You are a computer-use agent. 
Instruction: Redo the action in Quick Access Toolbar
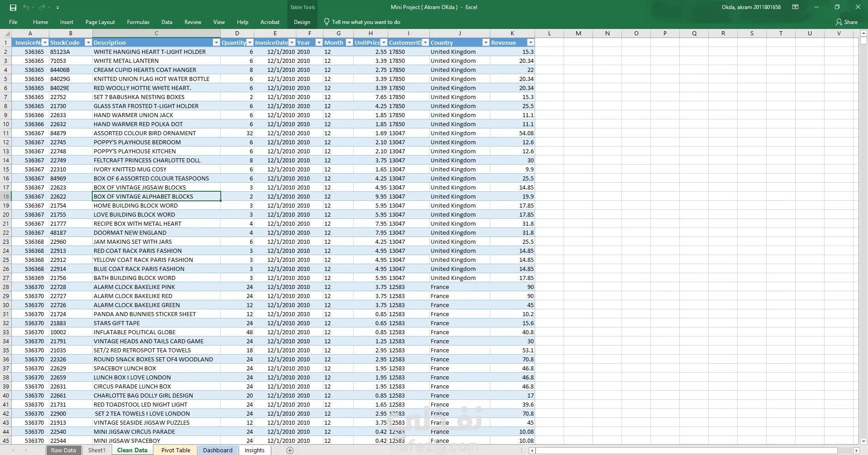(x=42, y=7)
